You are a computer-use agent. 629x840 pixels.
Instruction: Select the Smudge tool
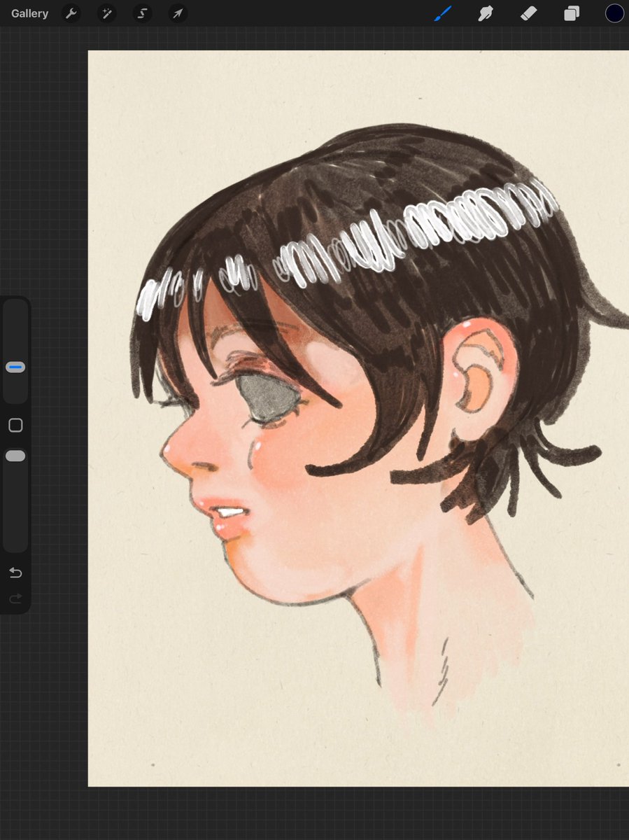pyautogui.click(x=486, y=13)
